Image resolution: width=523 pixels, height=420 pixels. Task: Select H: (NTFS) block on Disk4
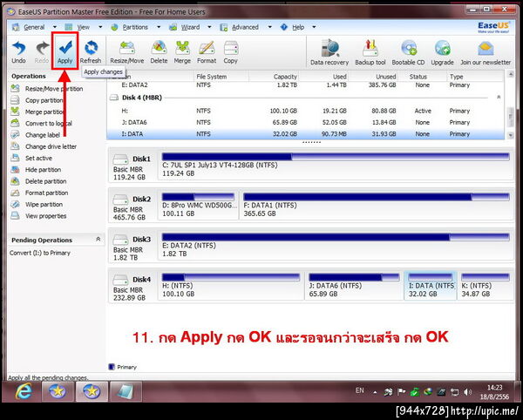(x=230, y=286)
